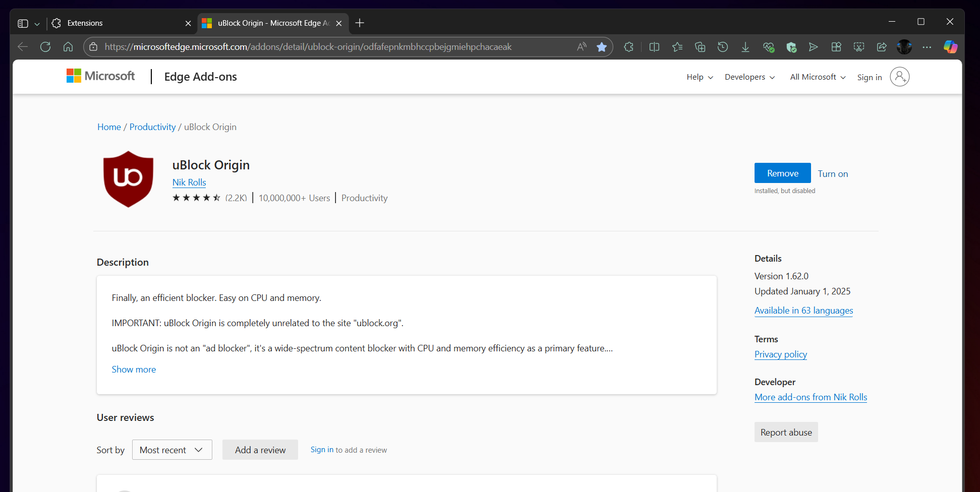Click the Report abuse button
The height and width of the screenshot is (492, 980).
[x=786, y=432]
